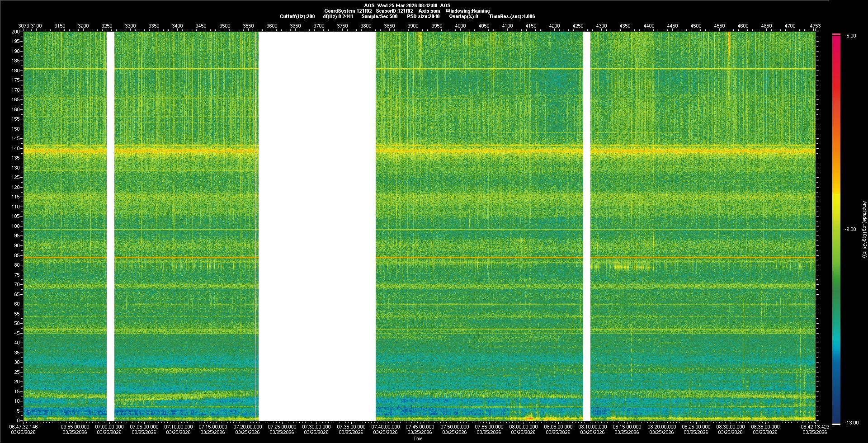Click the TimeRes.(sec):4.096 label

click(511, 16)
